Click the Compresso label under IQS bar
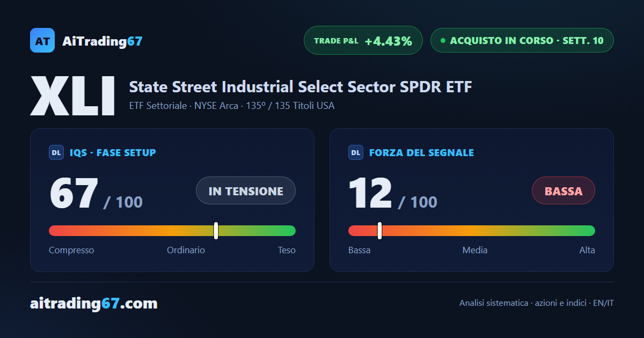This screenshot has width=644, height=338. pyautogui.click(x=71, y=250)
